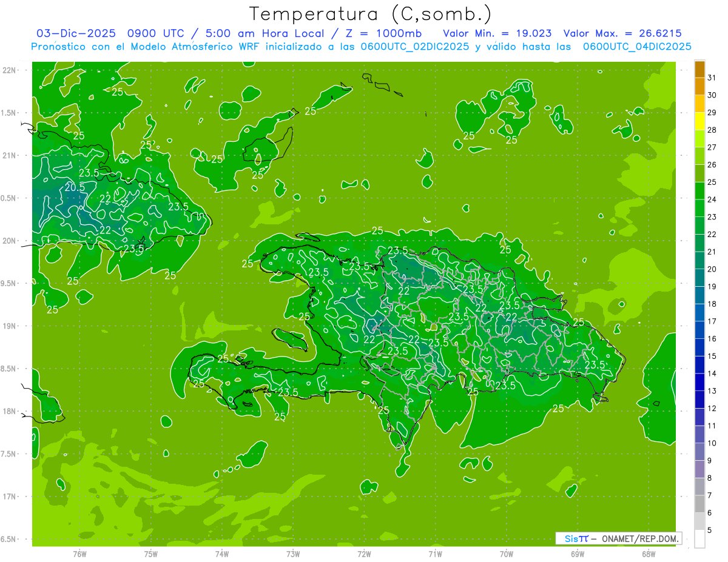Click the "68W" longitude label
Image resolution: width=728 pixels, height=562 pixels.
tap(649, 554)
